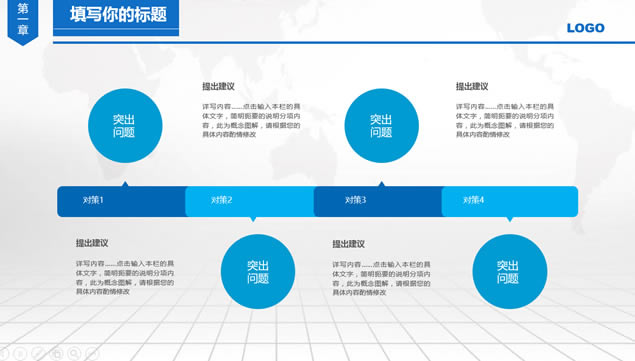
Task: Click the 突出问题 circle below 对策4
Action: tap(510, 271)
